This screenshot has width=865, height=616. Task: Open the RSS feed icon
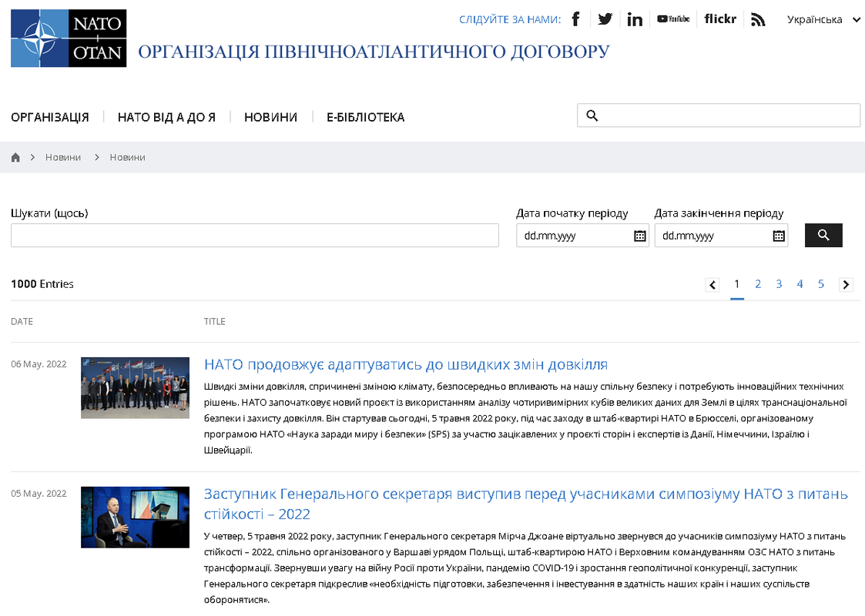point(758,20)
